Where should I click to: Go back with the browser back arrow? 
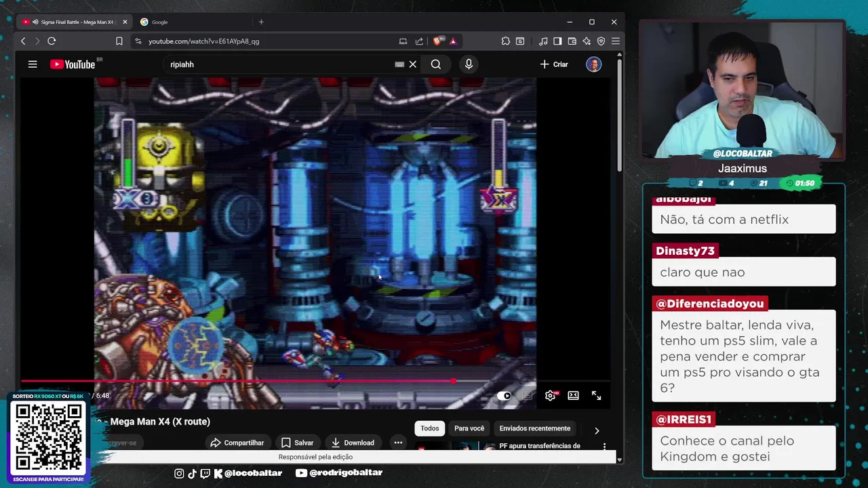[23, 41]
